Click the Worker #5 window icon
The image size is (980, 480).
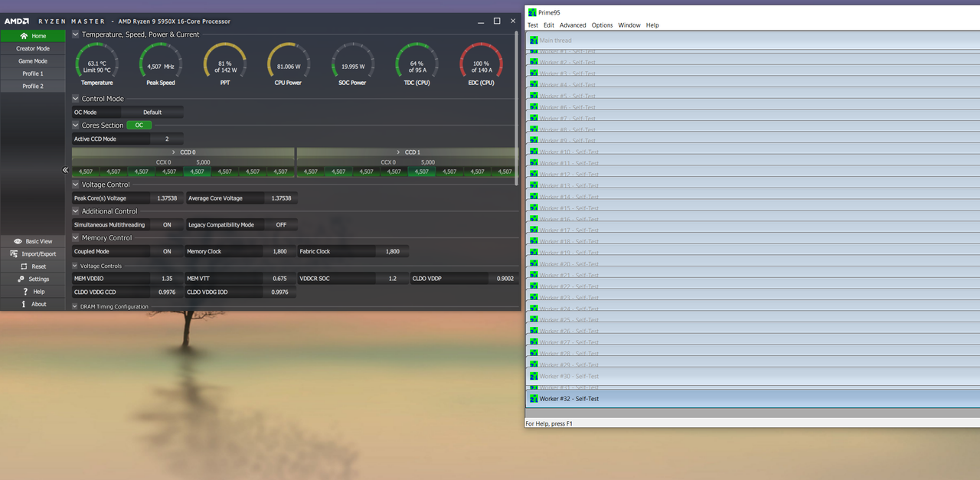click(x=534, y=96)
